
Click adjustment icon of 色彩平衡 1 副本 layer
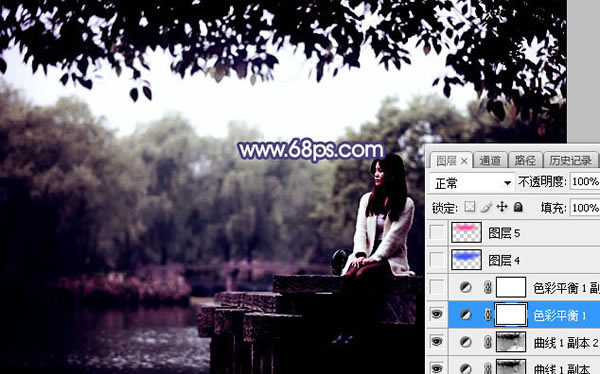(465, 287)
